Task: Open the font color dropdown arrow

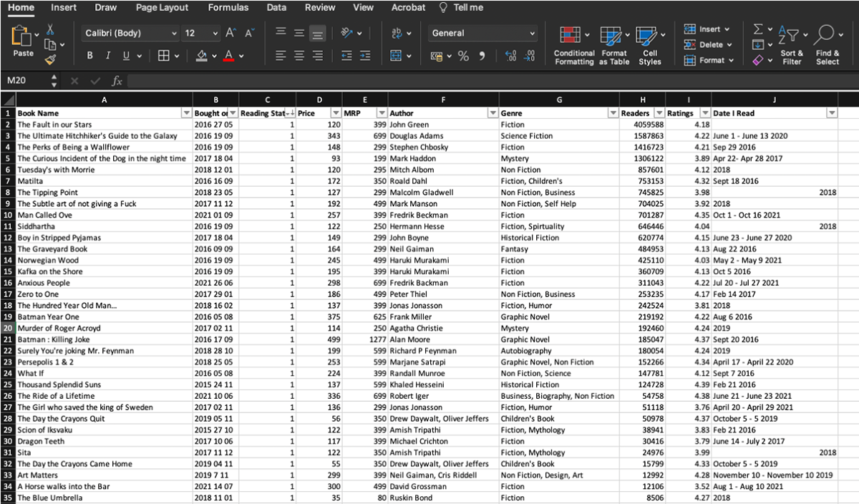Action: 241,56
